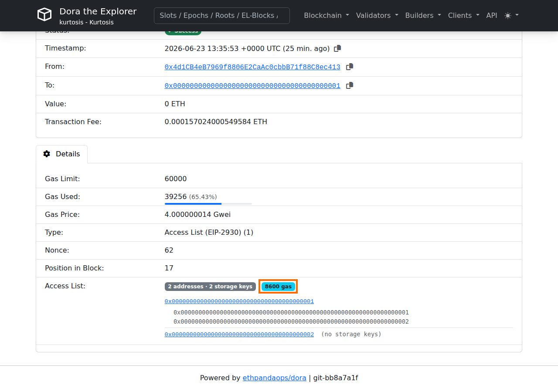
Task: Open the Blockchain dropdown menu
Action: (x=327, y=15)
